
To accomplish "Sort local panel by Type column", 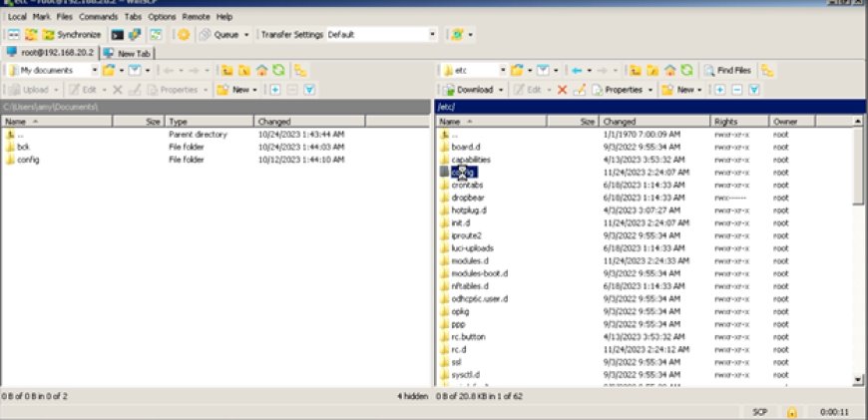I will [x=210, y=121].
